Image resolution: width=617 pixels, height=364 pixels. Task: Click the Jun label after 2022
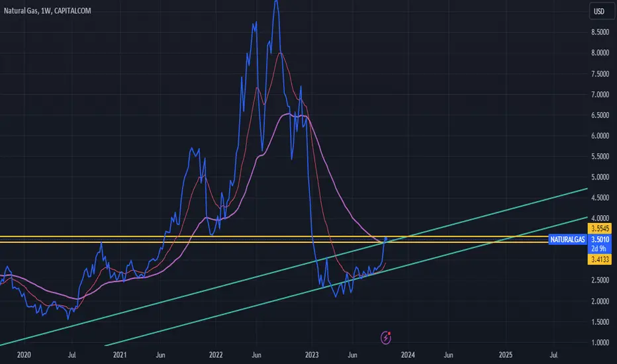click(x=256, y=355)
